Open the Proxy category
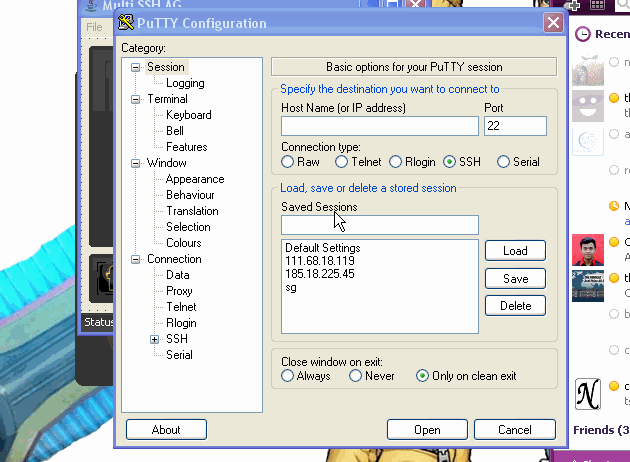Screen dimensions: 630x462 pyautogui.click(x=179, y=291)
